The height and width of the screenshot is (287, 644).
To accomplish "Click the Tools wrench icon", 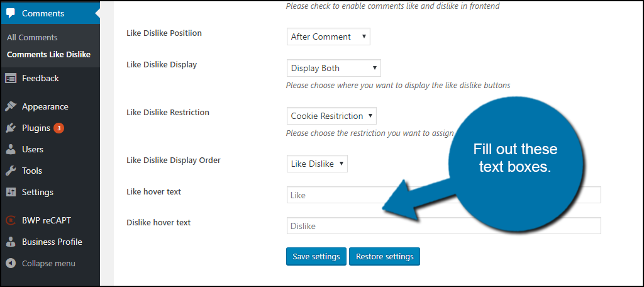I will click(11, 171).
